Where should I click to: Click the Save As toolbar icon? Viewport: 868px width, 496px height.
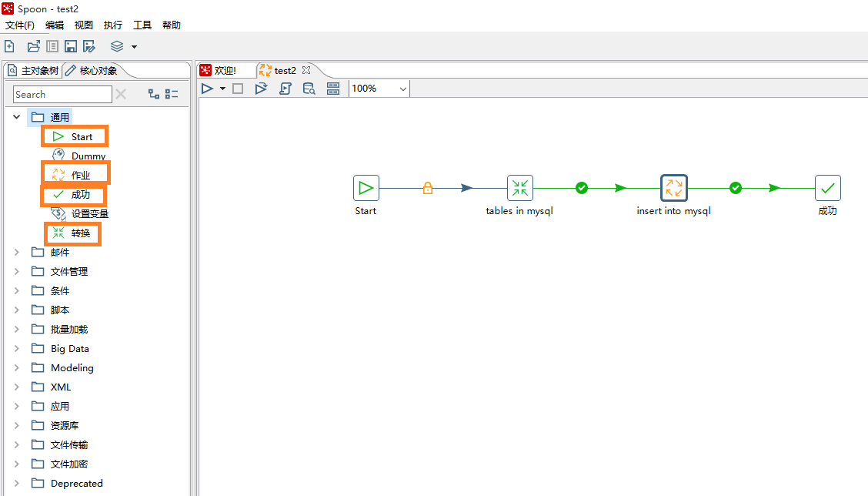click(x=89, y=46)
